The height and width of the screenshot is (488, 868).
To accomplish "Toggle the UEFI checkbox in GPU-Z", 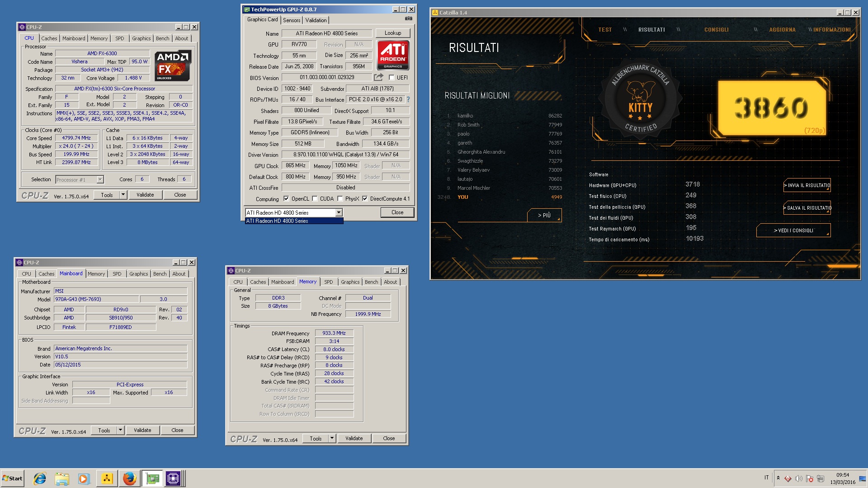I will [392, 77].
